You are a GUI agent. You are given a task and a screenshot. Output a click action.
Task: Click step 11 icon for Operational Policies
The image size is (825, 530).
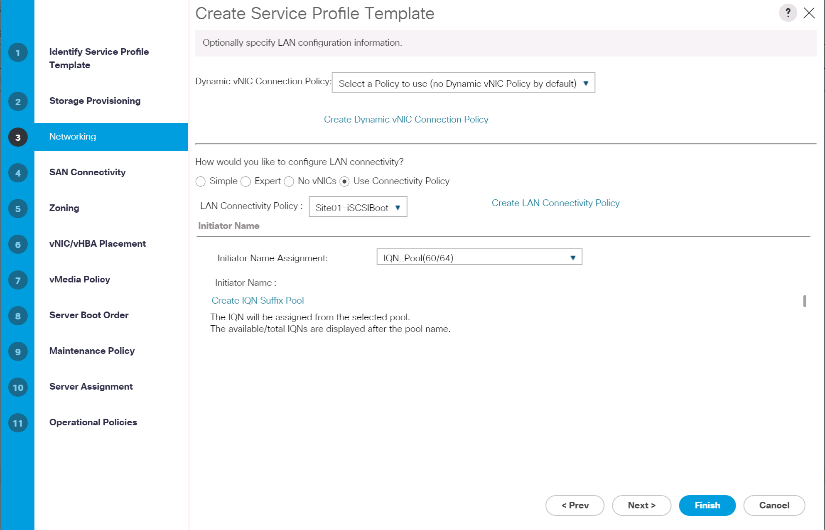17,423
